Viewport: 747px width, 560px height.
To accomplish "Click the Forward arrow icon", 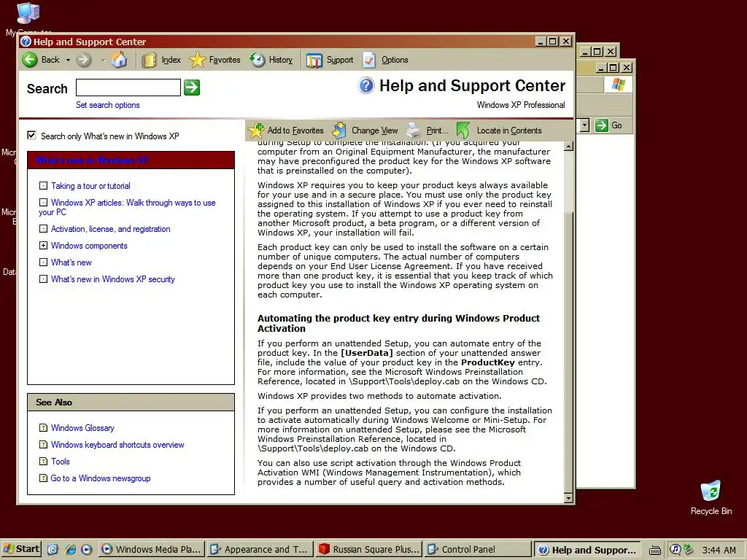I will pos(84,60).
